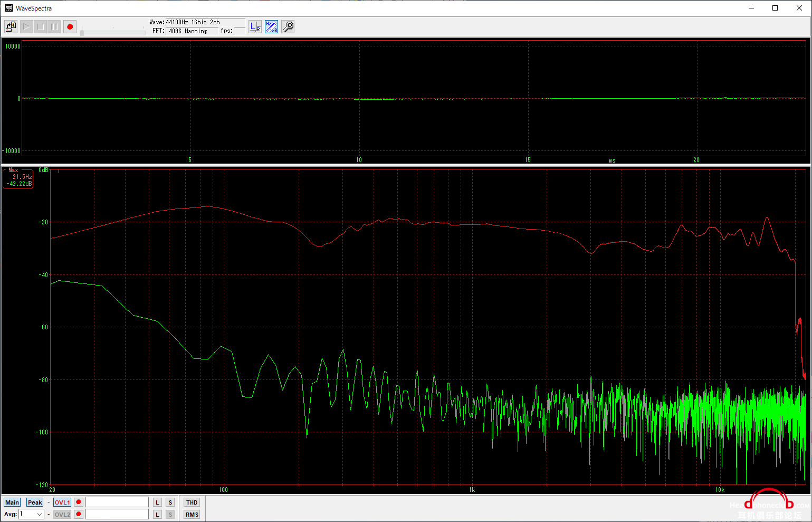Click the Max readout box showing 21.5Hz
812x522 pixels.
tap(18, 178)
